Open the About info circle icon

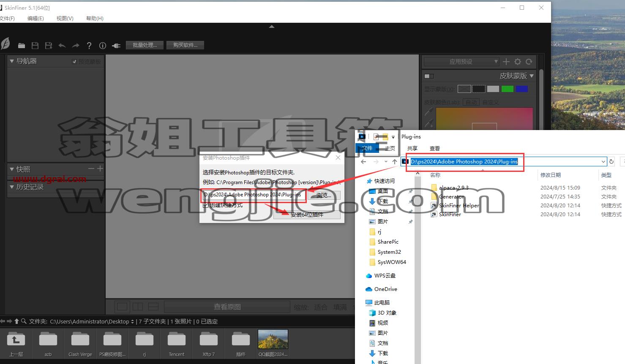103,46
